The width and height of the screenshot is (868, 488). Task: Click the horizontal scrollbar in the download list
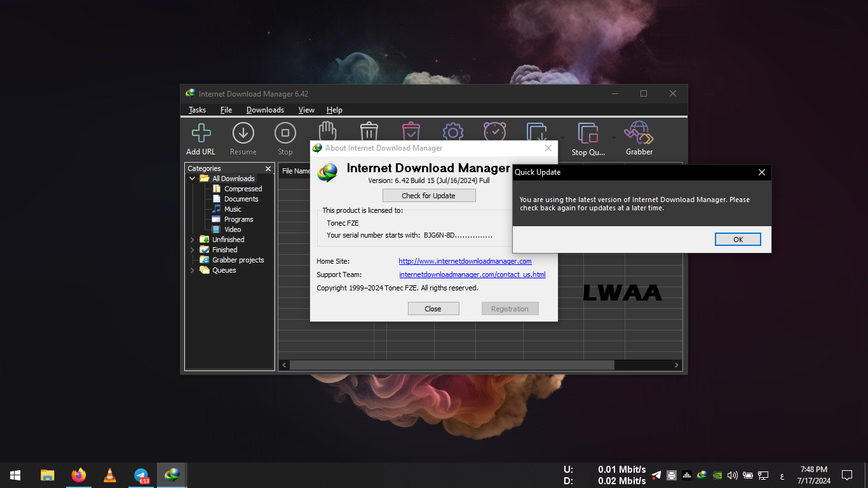coord(451,365)
